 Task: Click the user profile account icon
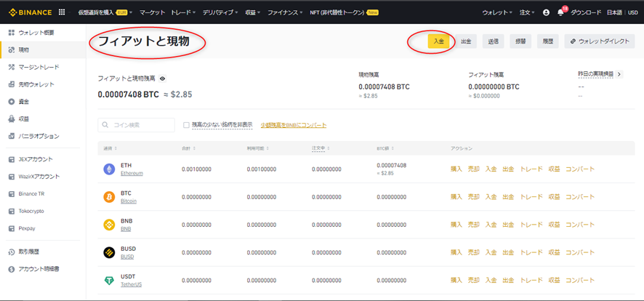[x=546, y=12]
